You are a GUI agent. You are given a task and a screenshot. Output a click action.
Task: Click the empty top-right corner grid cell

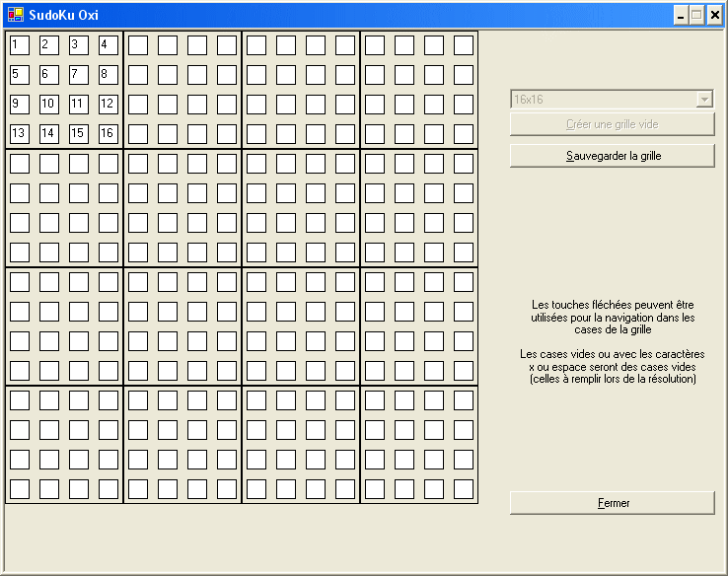tap(464, 44)
